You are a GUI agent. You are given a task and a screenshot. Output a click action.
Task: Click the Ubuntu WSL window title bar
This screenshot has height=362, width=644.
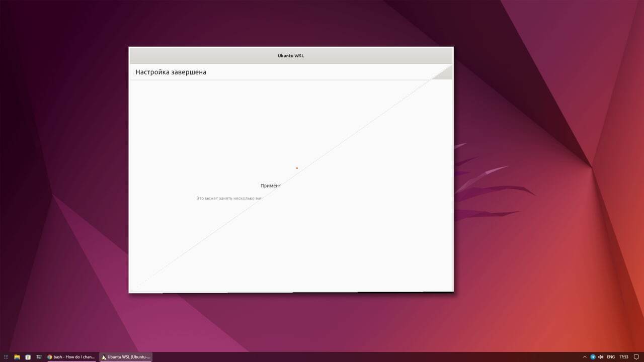coord(291,56)
